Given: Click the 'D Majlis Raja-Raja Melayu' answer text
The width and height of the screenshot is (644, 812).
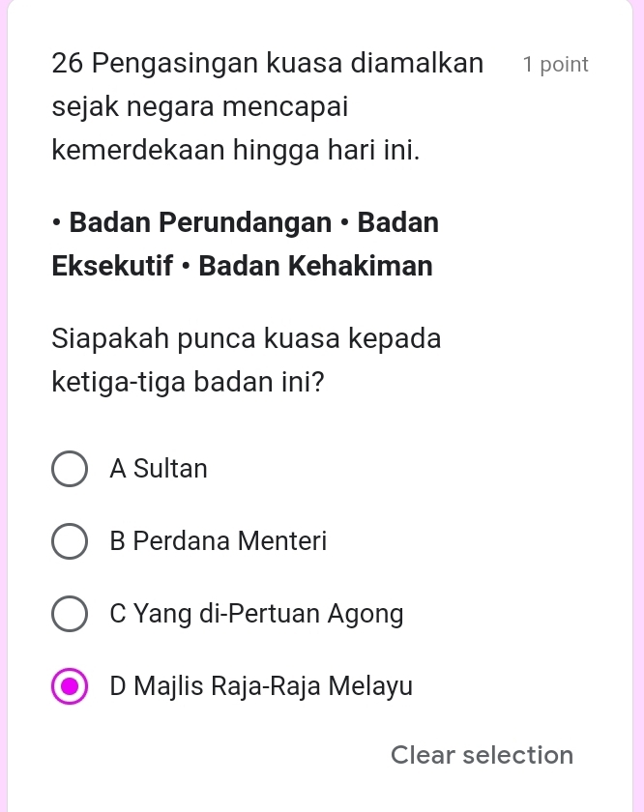Looking at the screenshot, I should pyautogui.click(x=261, y=687).
